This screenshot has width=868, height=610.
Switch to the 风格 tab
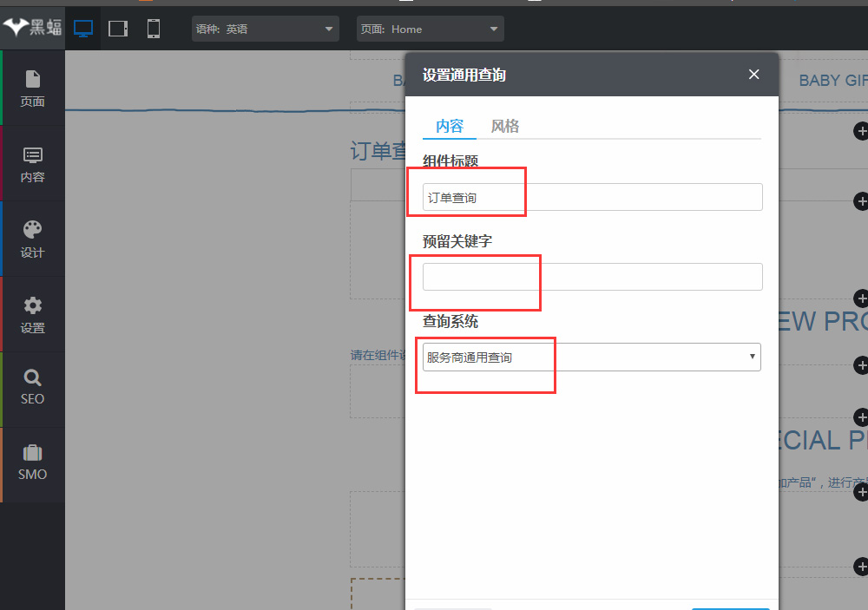(x=505, y=127)
